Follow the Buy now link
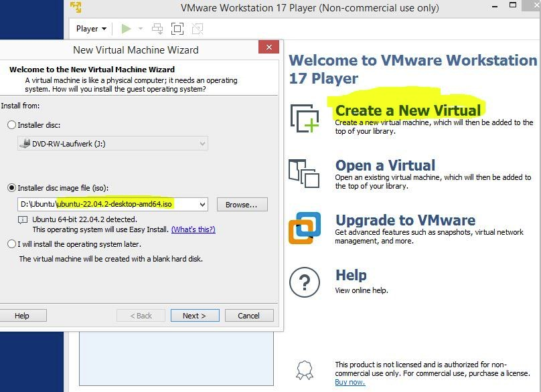541x392 pixels. [x=350, y=382]
